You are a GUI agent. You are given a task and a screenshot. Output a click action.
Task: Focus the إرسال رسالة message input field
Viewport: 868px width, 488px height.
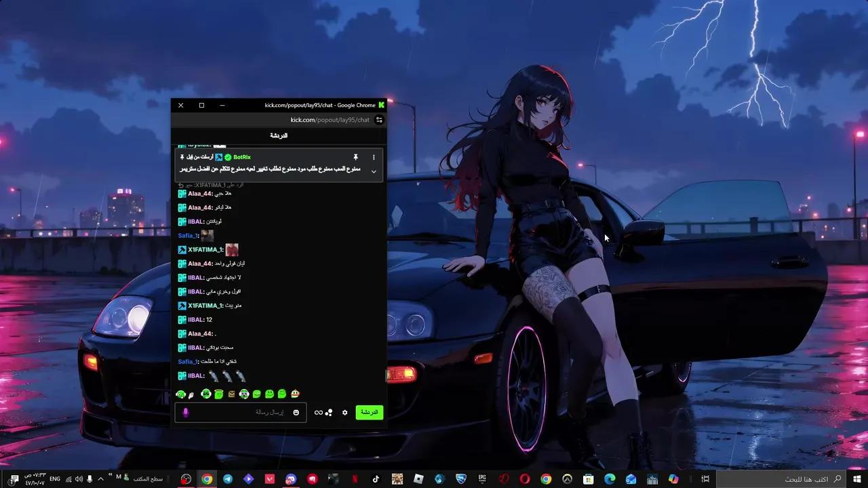(241, 412)
